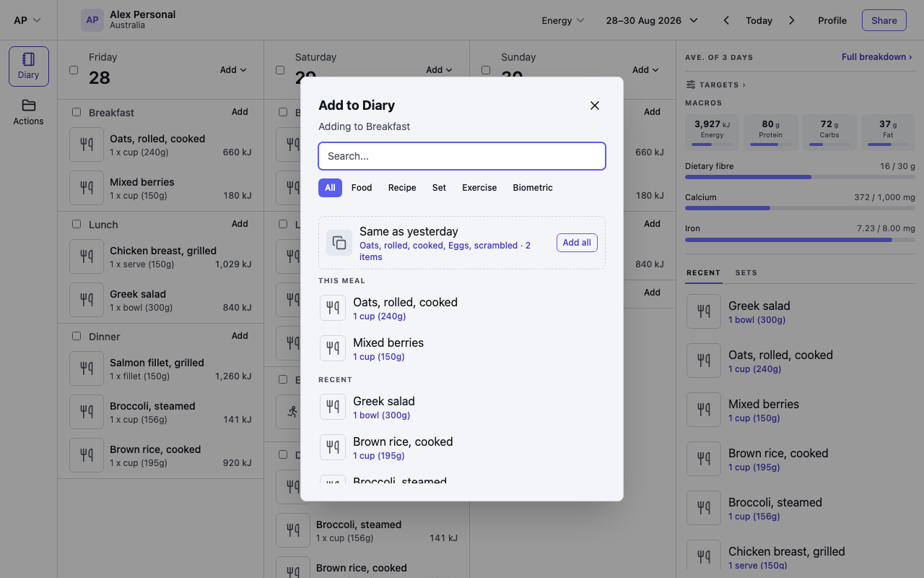This screenshot has width=924, height=578.
Task: Click the Dietary fibre progress bar
Action: (x=800, y=177)
